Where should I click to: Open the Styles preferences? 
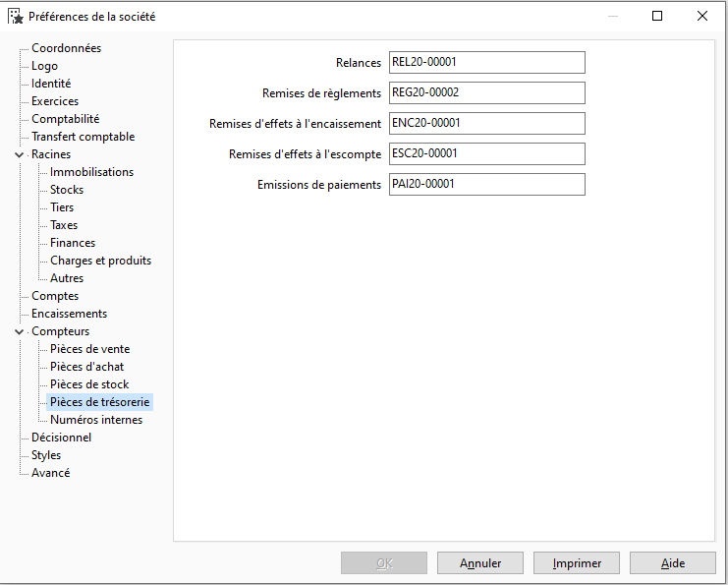[46, 455]
